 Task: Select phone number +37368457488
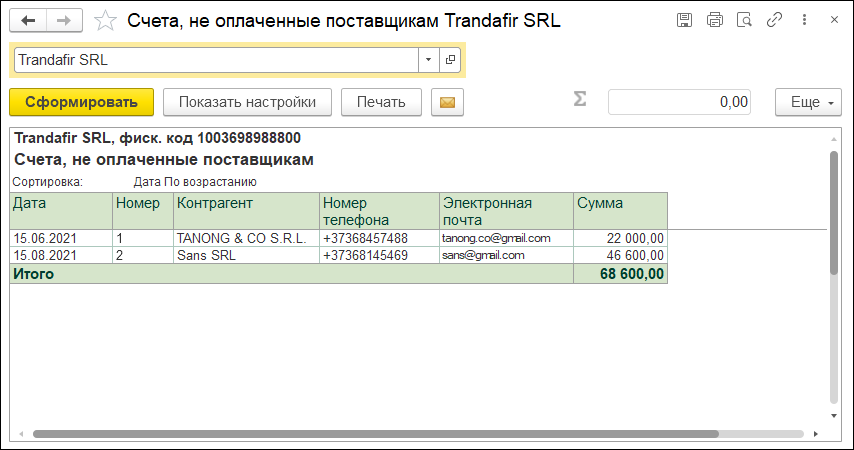379,238
